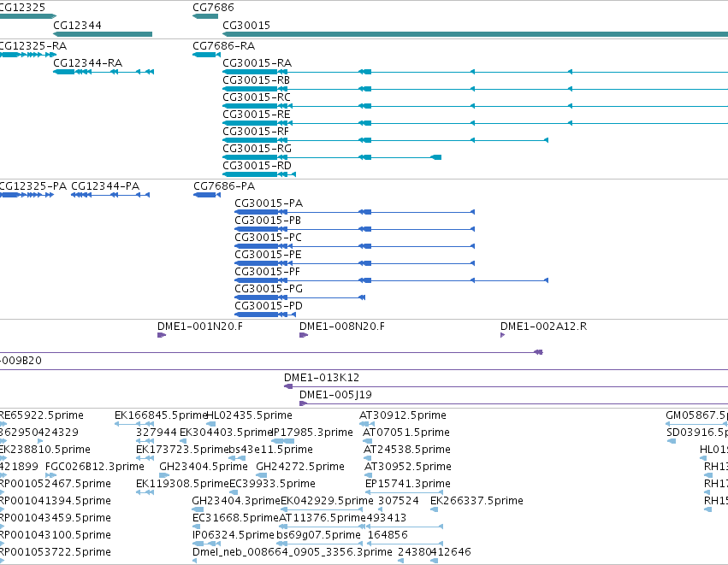Select the EK166845.5prime EST
The width and height of the screenshot is (728, 565).
click(x=134, y=424)
